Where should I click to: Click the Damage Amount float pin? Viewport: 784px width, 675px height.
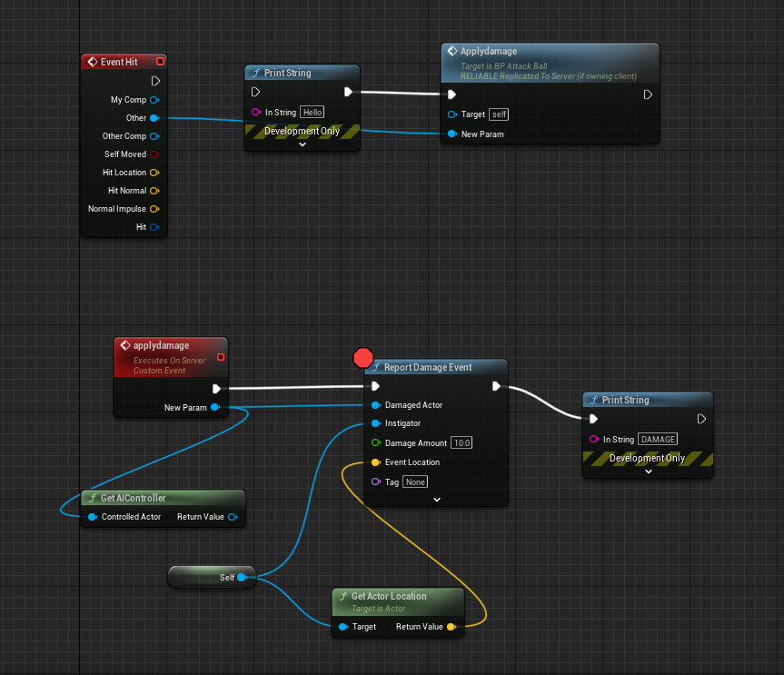pos(376,442)
